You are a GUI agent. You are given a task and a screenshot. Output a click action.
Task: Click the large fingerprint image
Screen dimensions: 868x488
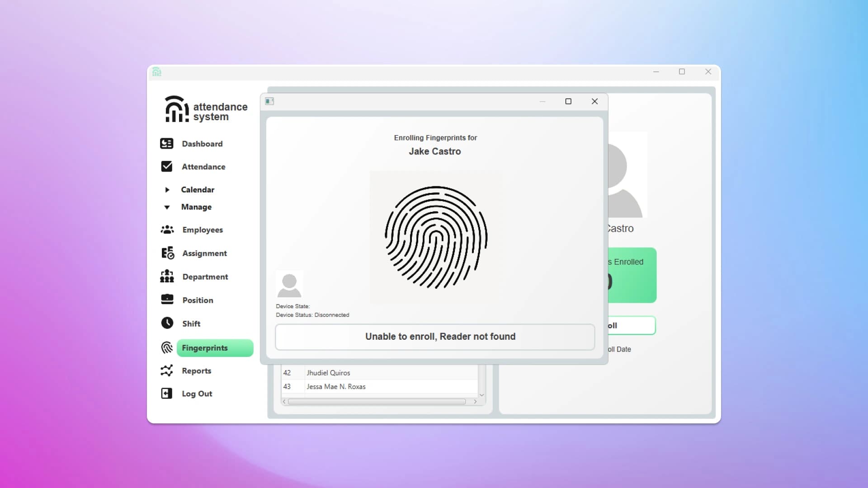coord(436,237)
